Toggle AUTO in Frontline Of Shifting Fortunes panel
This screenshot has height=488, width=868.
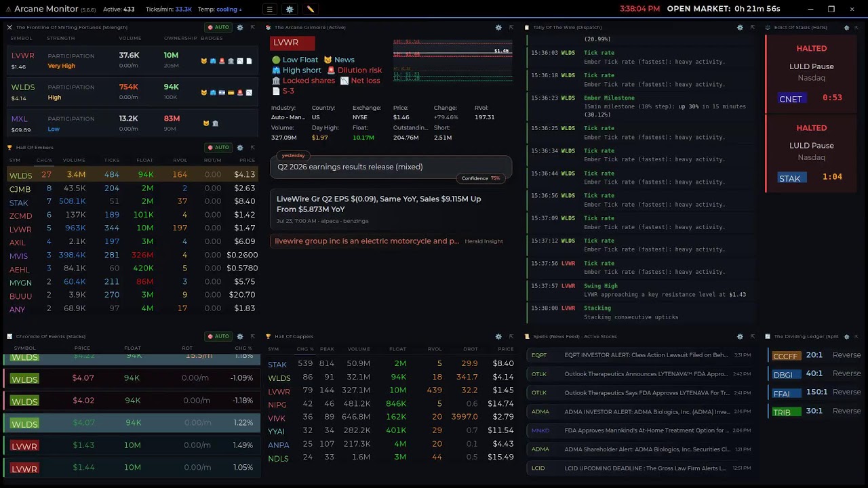[218, 28]
